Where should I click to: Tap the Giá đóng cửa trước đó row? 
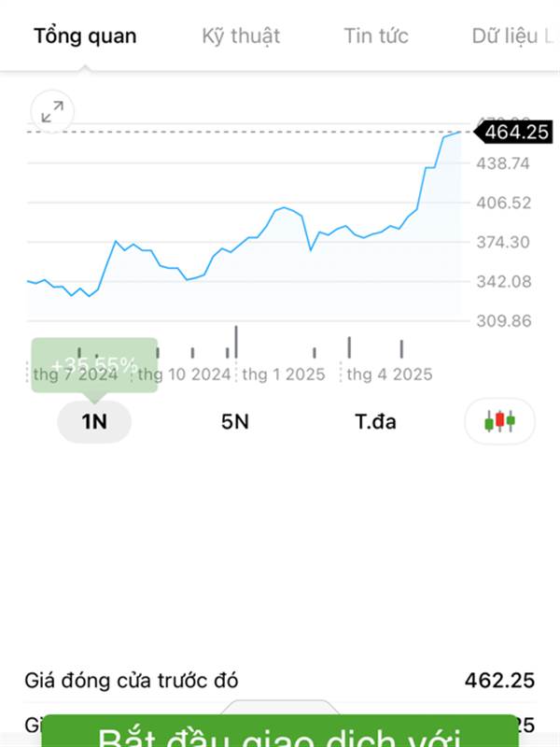[280, 681]
